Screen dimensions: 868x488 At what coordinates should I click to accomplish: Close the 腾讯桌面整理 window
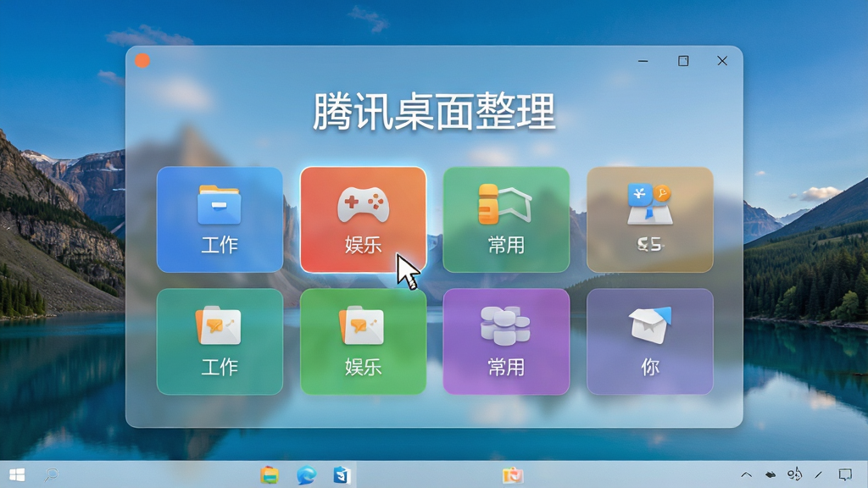point(722,61)
